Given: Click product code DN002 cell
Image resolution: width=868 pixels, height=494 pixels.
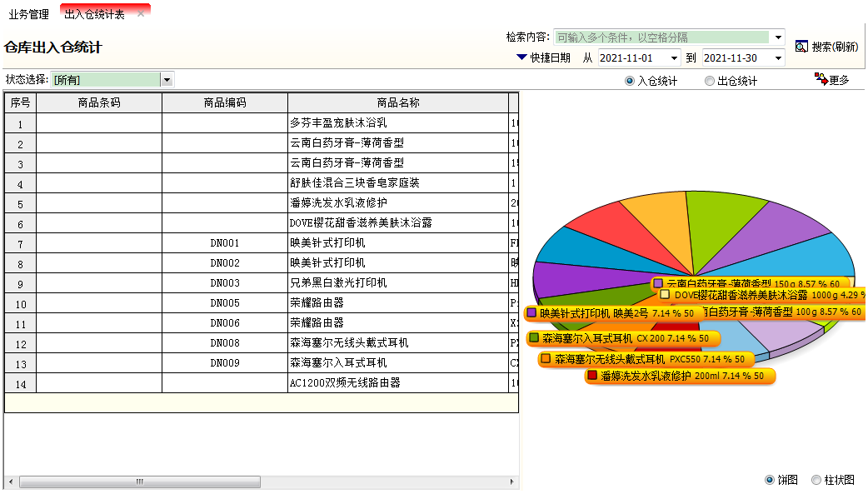Looking at the screenshot, I should 225,262.
